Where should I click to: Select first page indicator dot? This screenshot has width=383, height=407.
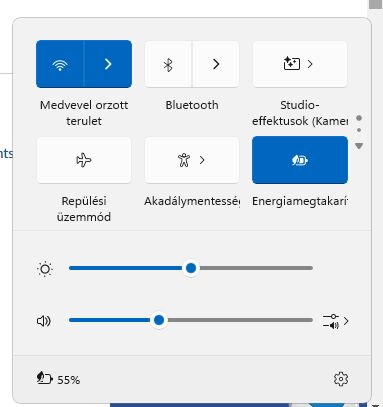pyautogui.click(x=359, y=118)
